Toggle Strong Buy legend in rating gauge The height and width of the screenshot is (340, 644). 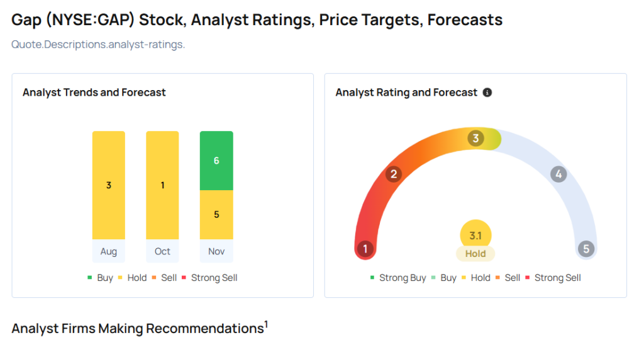click(398, 278)
